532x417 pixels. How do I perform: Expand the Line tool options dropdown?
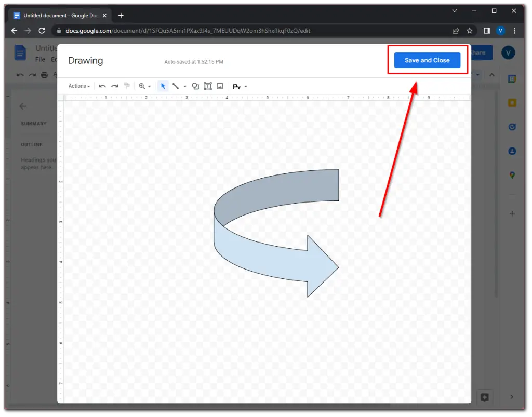(x=184, y=86)
